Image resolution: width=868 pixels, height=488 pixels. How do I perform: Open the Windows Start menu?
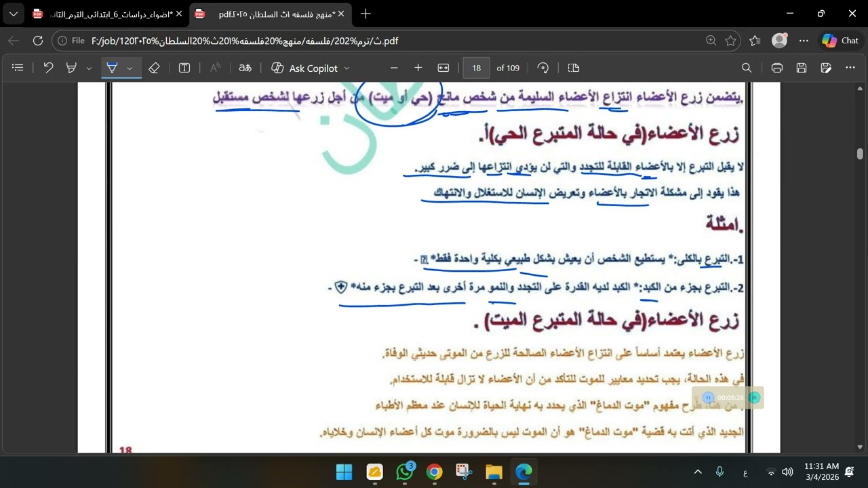pos(344,472)
